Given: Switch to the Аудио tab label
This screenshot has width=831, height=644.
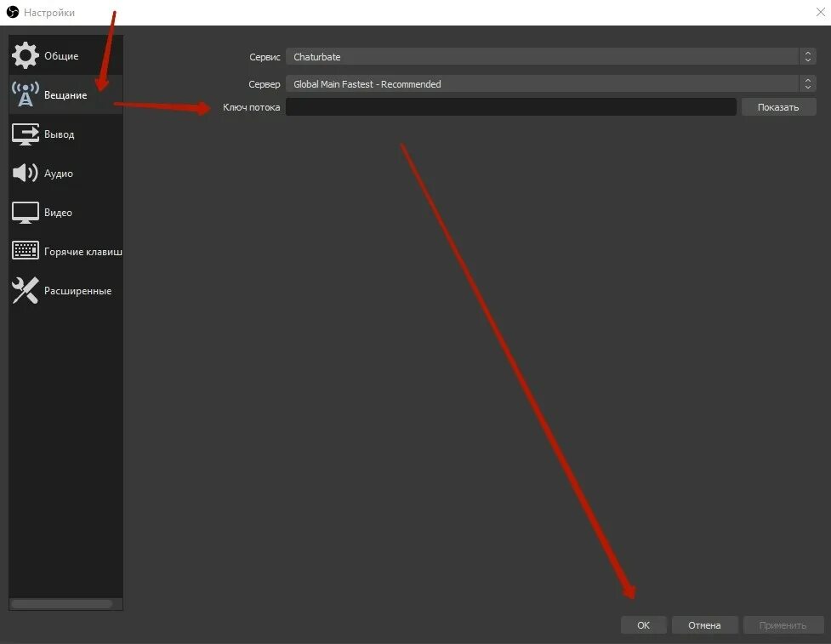Looking at the screenshot, I should [x=59, y=174].
